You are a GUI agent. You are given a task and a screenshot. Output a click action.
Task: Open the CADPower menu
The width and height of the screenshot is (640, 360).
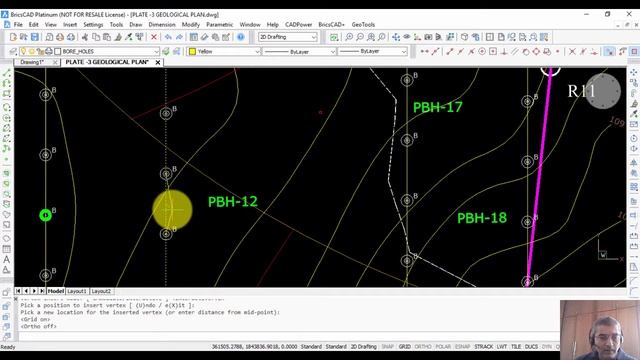[298, 24]
